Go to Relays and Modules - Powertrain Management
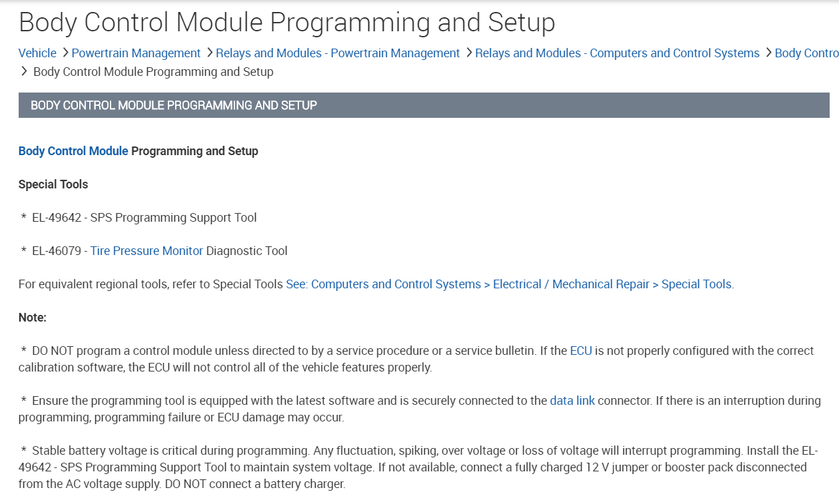 (338, 53)
